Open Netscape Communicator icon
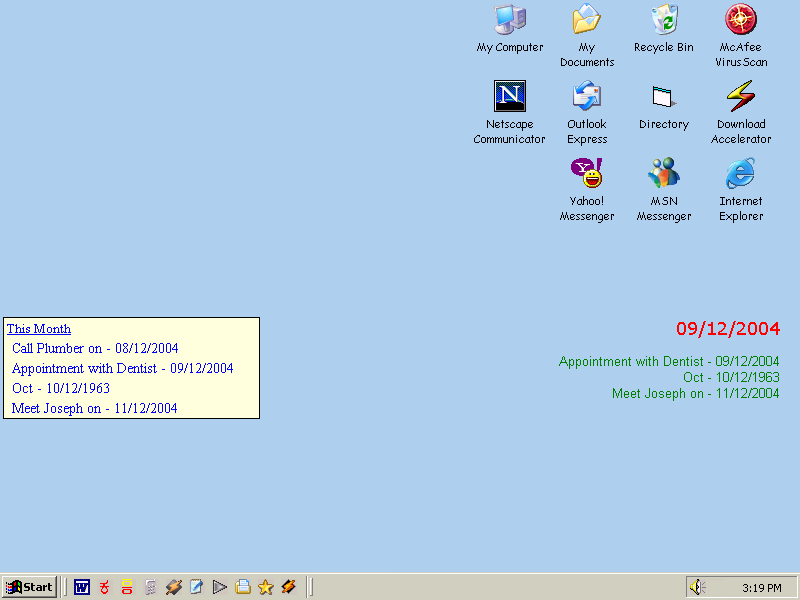The height and width of the screenshot is (600, 800). coord(510,97)
